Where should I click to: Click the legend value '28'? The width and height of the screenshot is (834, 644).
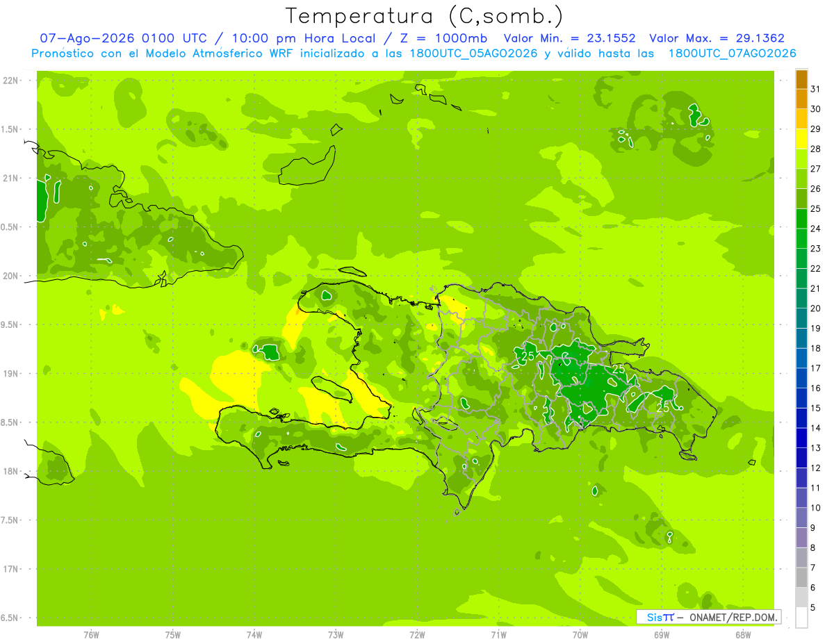point(815,149)
